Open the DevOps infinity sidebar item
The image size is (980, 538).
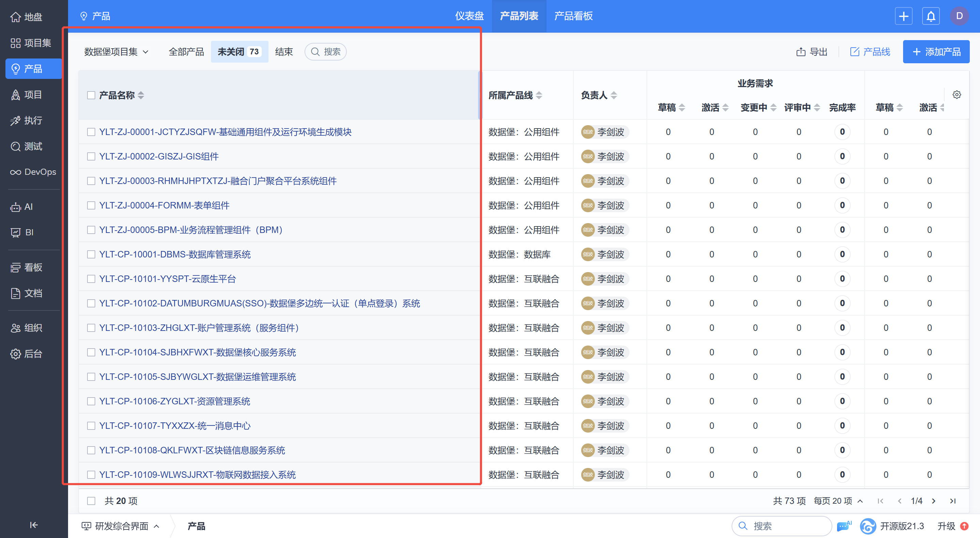[33, 172]
